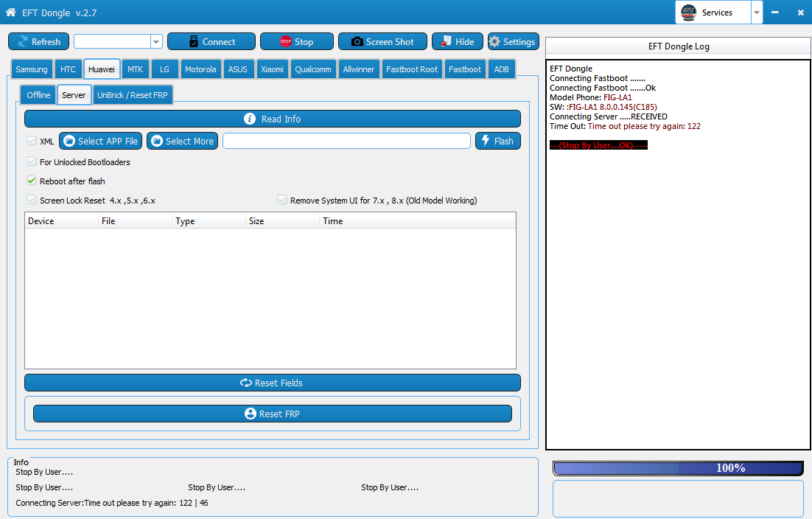The width and height of the screenshot is (812, 519).
Task: Enable Remove System UI for 7.x, 8.x
Action: pos(282,200)
